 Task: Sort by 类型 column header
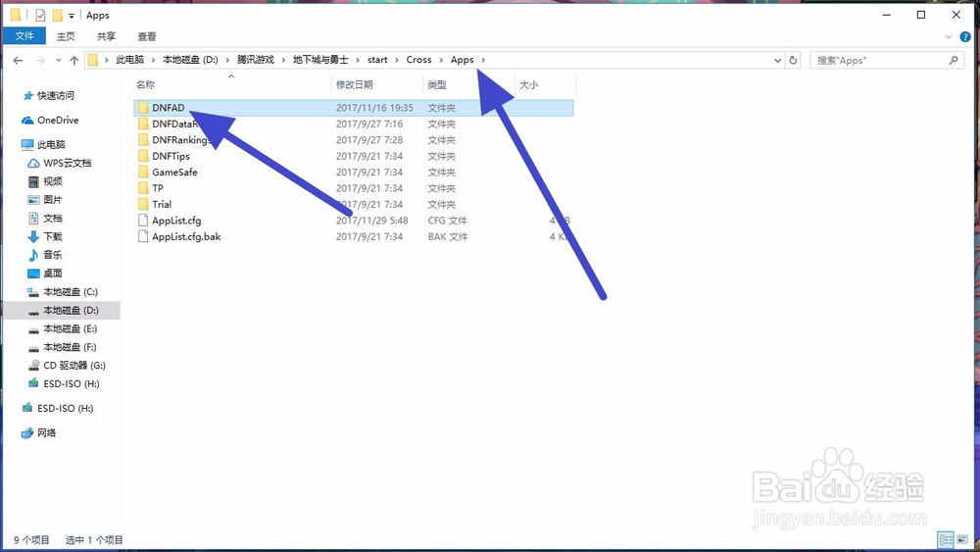437,84
